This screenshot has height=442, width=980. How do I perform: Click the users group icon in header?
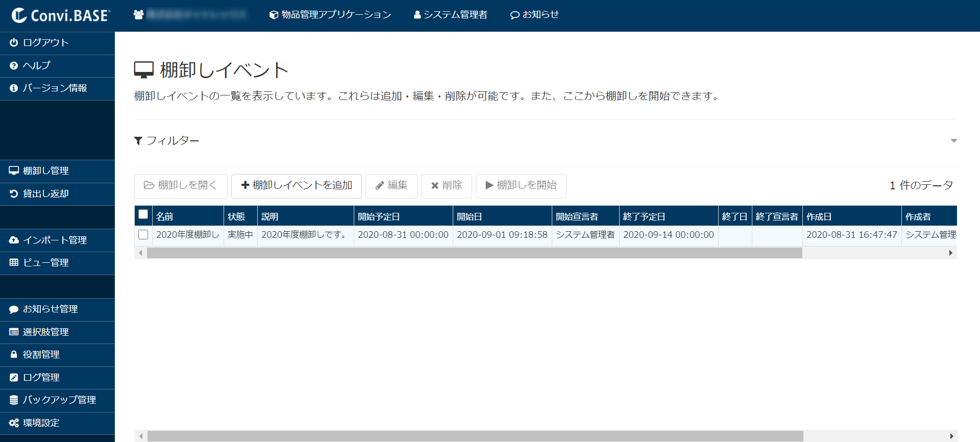coord(138,15)
